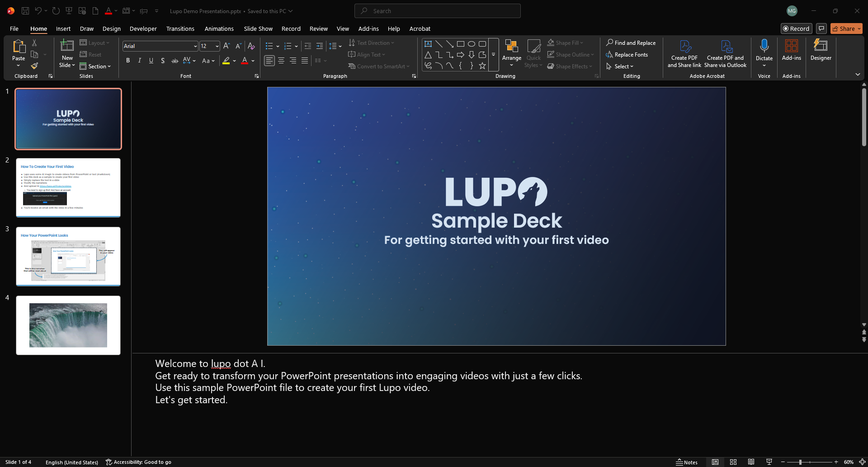Open the font size dropdown showing 12
868x467 pixels.
point(217,46)
